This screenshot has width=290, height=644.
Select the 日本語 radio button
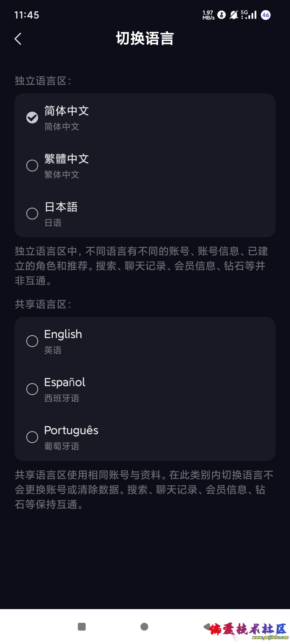pyautogui.click(x=32, y=214)
